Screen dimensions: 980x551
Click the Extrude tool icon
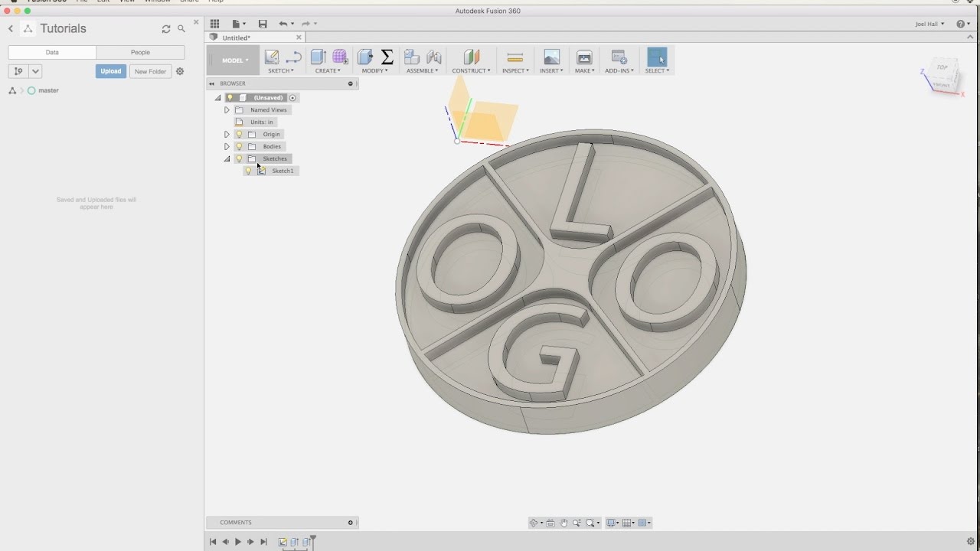318,57
